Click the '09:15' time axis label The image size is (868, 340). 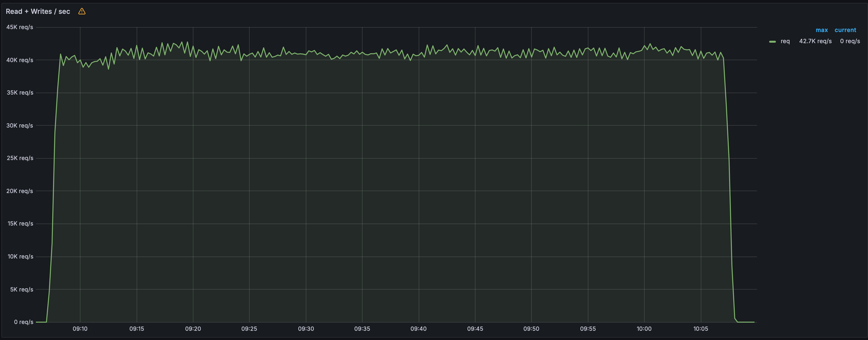(x=136, y=329)
